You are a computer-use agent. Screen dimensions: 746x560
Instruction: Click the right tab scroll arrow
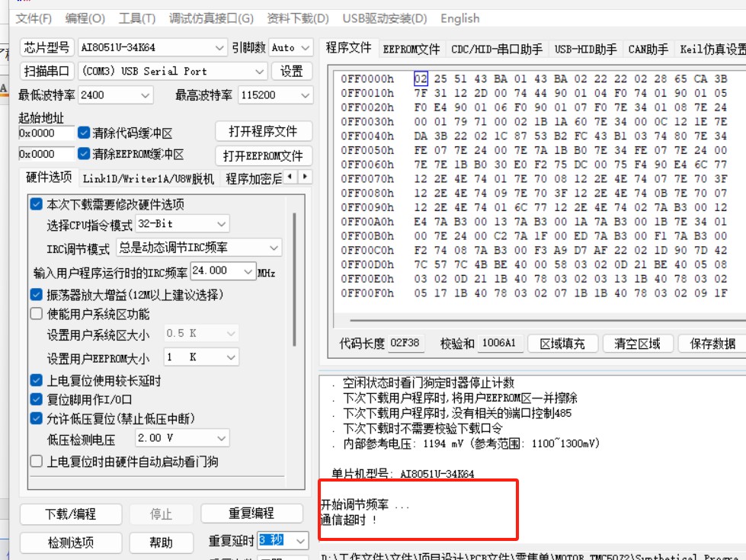[305, 177]
